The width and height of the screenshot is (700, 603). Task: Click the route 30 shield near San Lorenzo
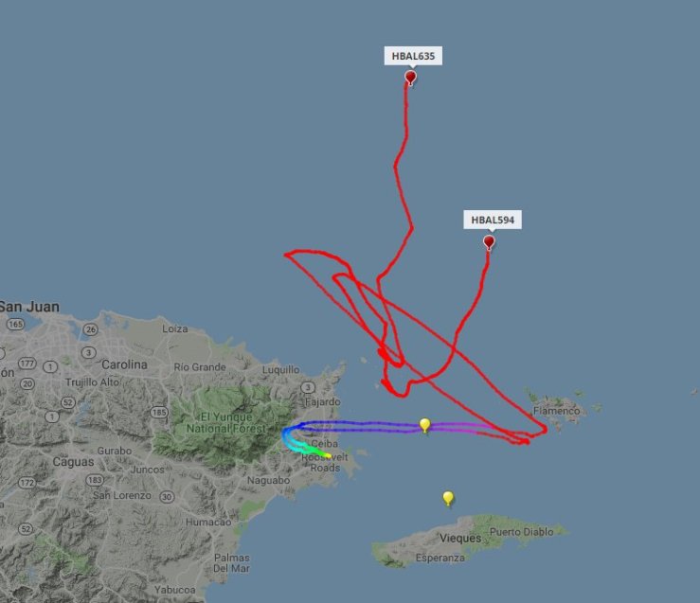click(167, 497)
